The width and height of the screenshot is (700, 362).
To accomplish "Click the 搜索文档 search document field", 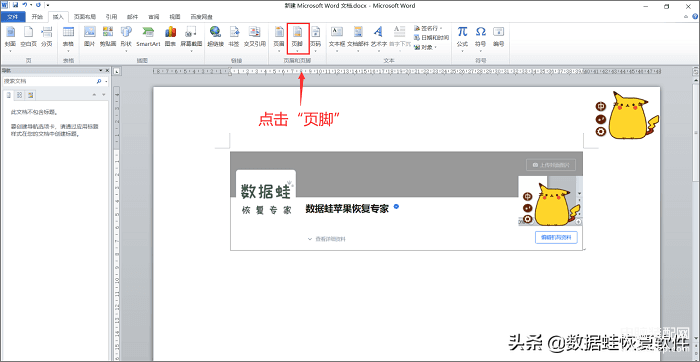I will [x=48, y=82].
